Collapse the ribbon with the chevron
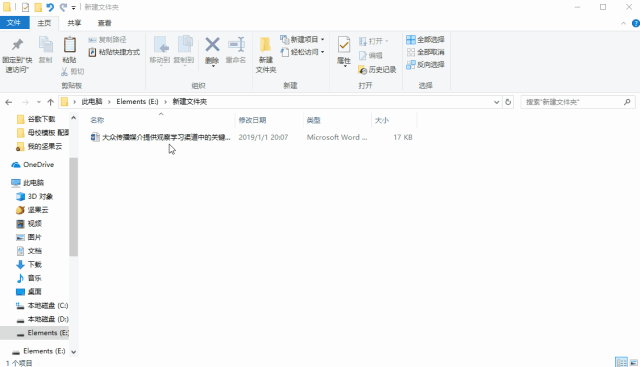This screenshot has width=640, height=367. tap(623, 23)
